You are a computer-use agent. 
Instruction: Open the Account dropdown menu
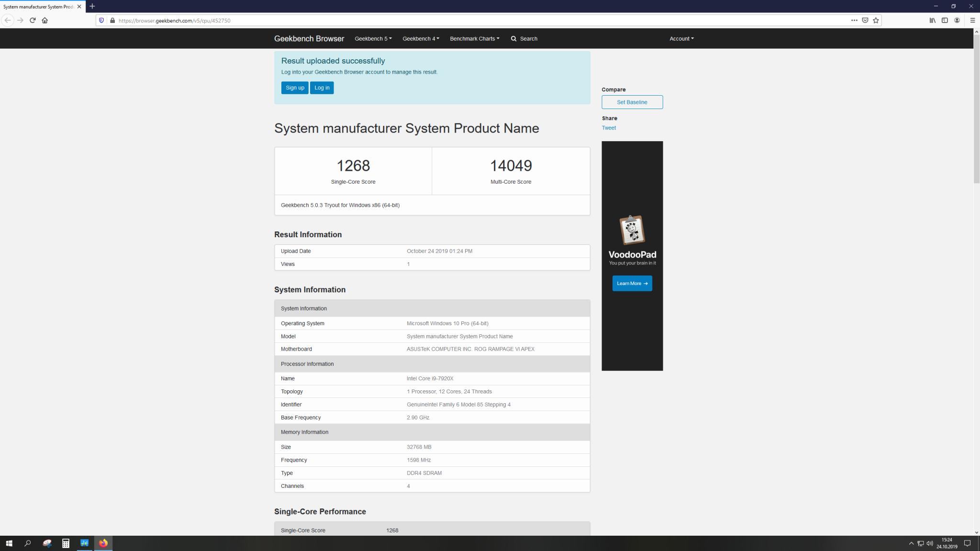pyautogui.click(x=681, y=39)
